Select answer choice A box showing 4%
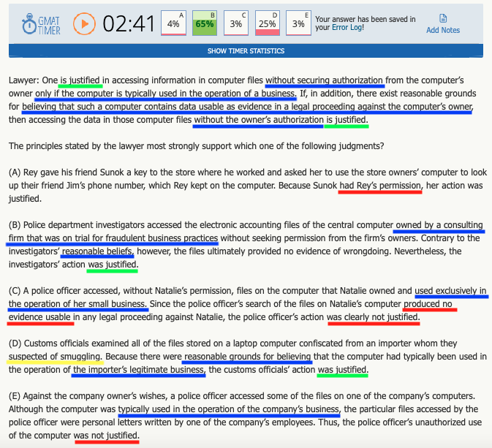Image resolution: width=492 pixels, height=448 pixels. click(x=173, y=23)
